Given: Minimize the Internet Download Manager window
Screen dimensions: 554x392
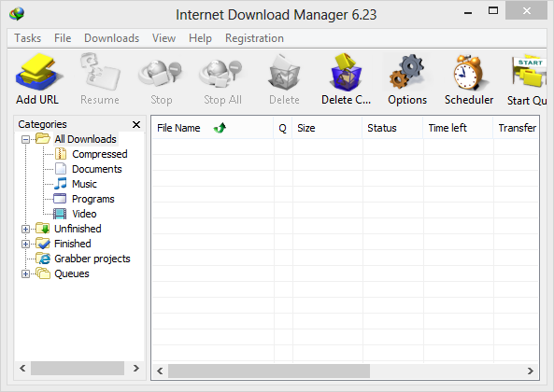Looking at the screenshot, I should [x=468, y=12].
